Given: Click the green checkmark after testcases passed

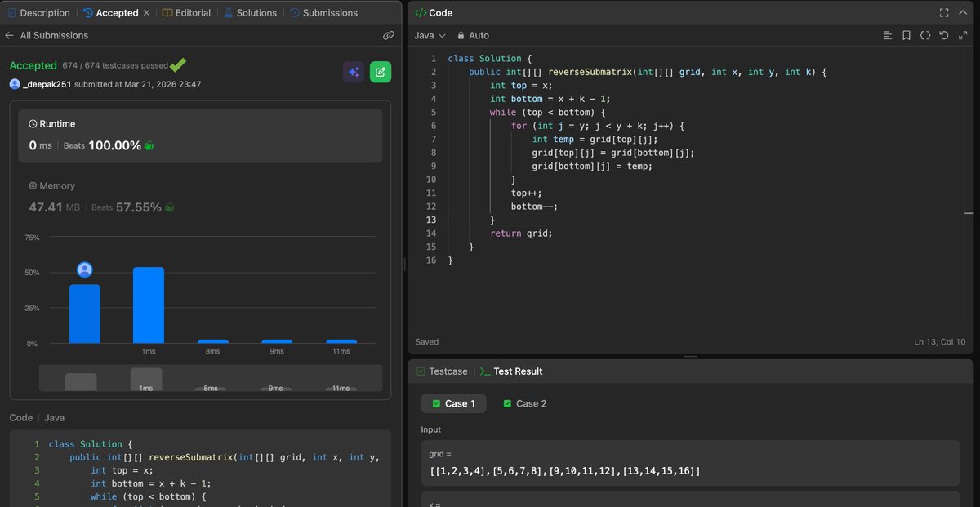Looking at the screenshot, I should (178, 64).
